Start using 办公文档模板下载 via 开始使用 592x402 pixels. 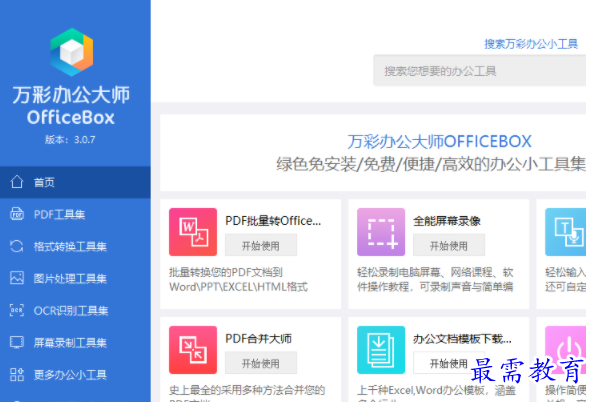coord(449,363)
